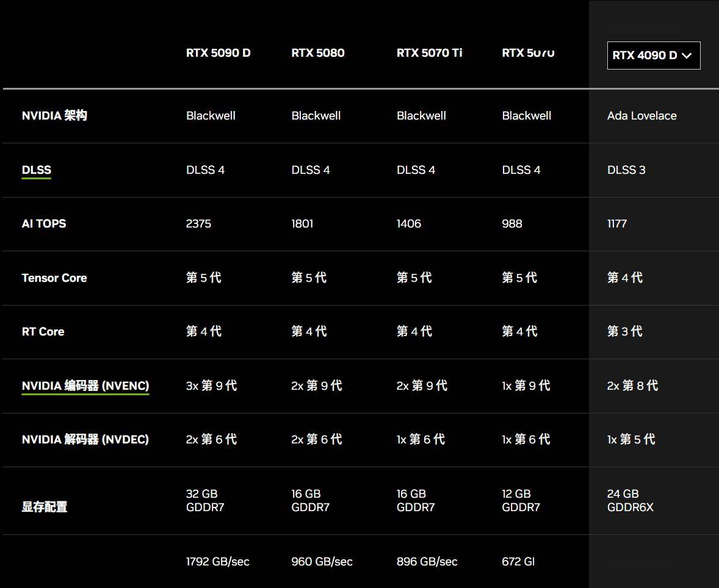This screenshot has height=588, width=719.
Task: Select the 2x 第 8 代 encoder cell
Action: click(632, 385)
